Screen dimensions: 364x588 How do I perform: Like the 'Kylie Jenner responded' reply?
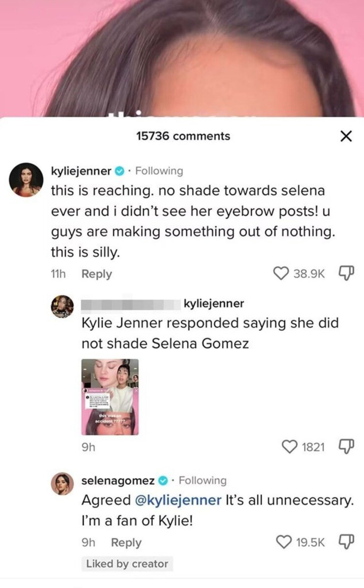(289, 447)
